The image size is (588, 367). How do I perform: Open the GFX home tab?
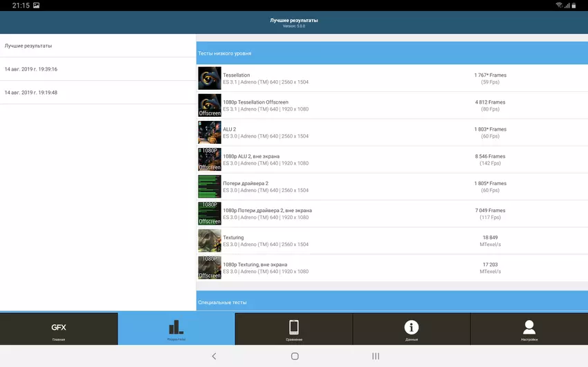coord(59,329)
